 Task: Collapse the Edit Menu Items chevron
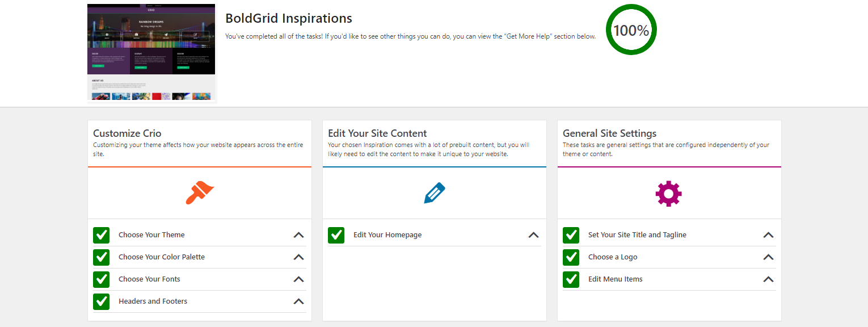click(768, 279)
